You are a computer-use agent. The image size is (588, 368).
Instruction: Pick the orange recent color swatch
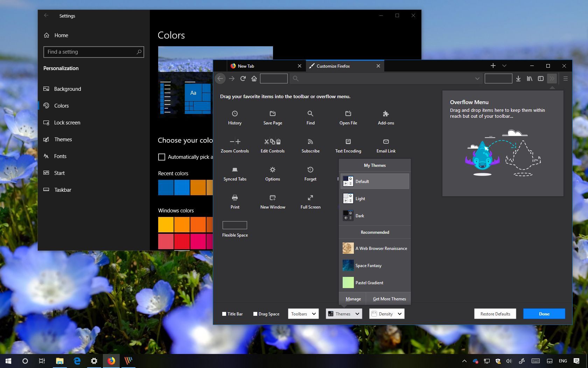click(x=198, y=188)
